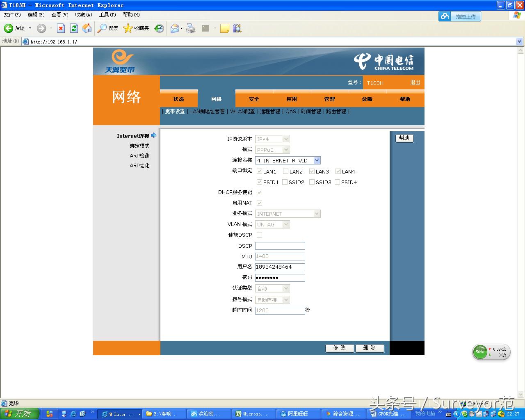Click the 修改 (Modify) button
The height and width of the screenshot is (420, 525).
(339, 348)
